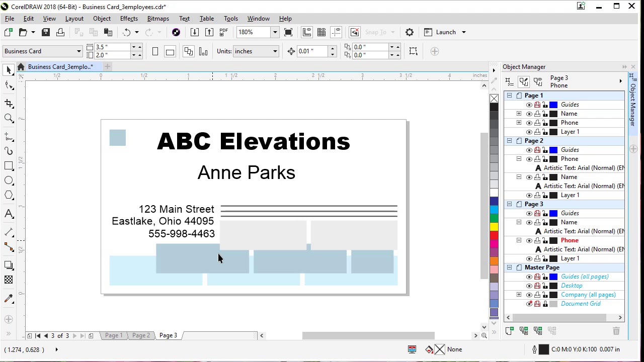
Task: Select the Transparency tool
Action: tap(9, 280)
